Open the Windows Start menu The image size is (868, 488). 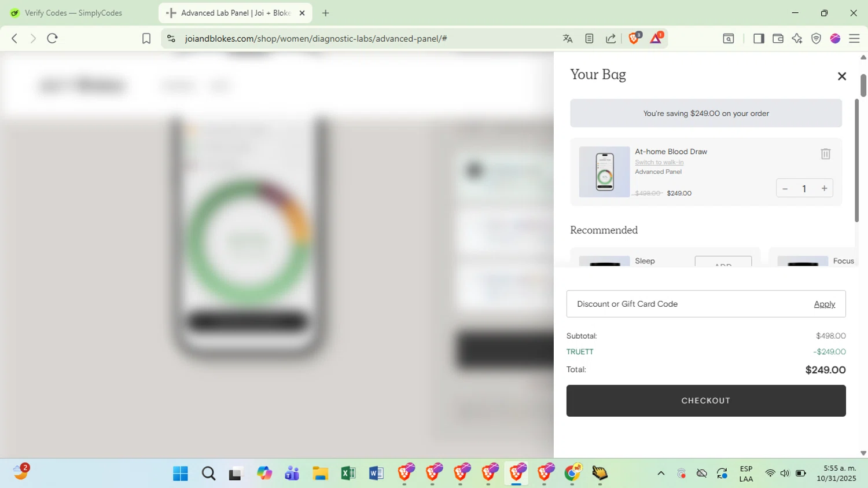(180, 474)
